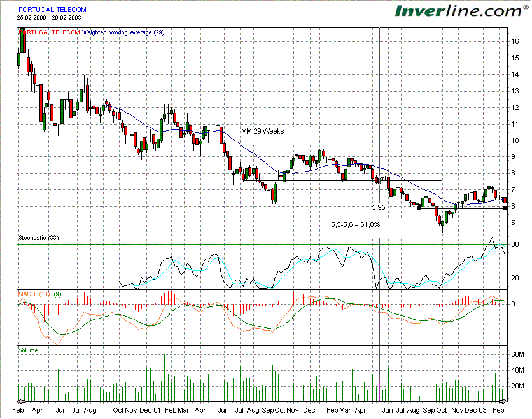532x419 pixels.
Task: Select the date range 25-02-2000 - 20-02-2003
Action: pyautogui.click(x=49, y=18)
